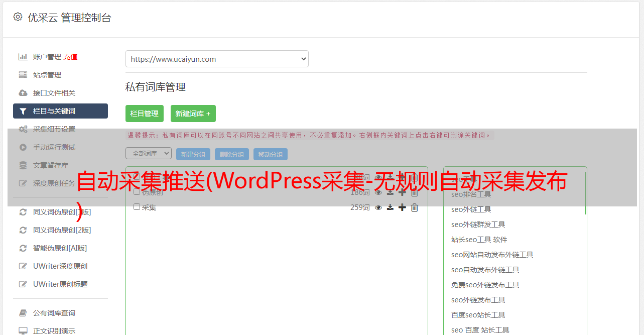Select the 栏目与关键词 sidebar item
This screenshot has height=335, width=644.
tap(60, 111)
